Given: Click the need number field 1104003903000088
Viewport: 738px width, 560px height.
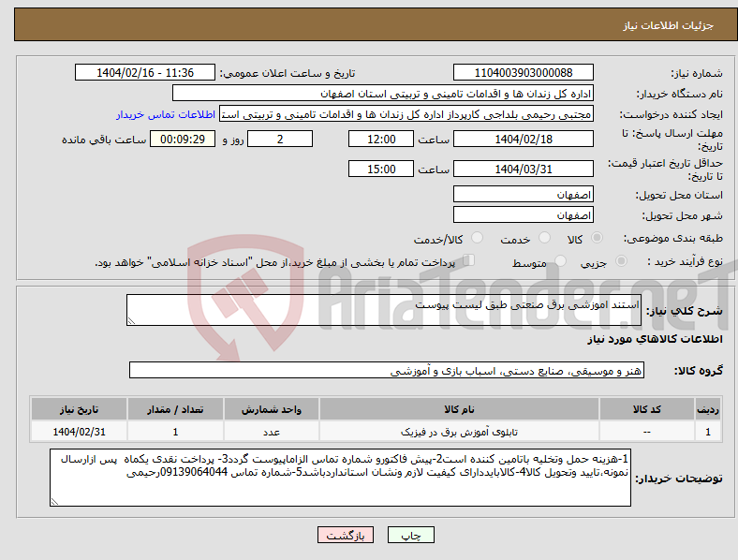Looking at the screenshot, I should point(523,72).
